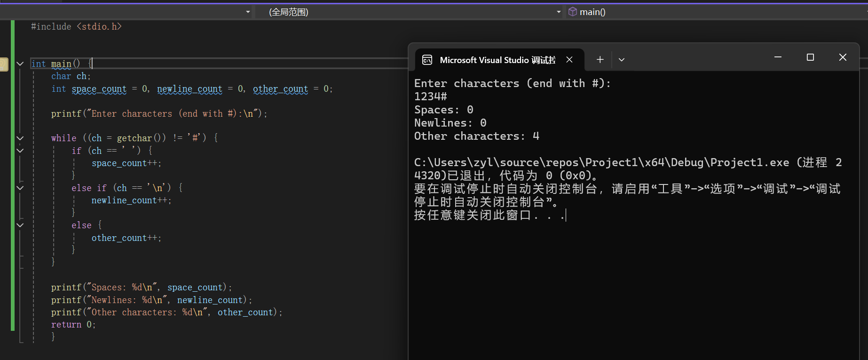The width and height of the screenshot is (868, 360).
Task: Click console prompt 'Enter characters (end with #):'
Action: [513, 83]
